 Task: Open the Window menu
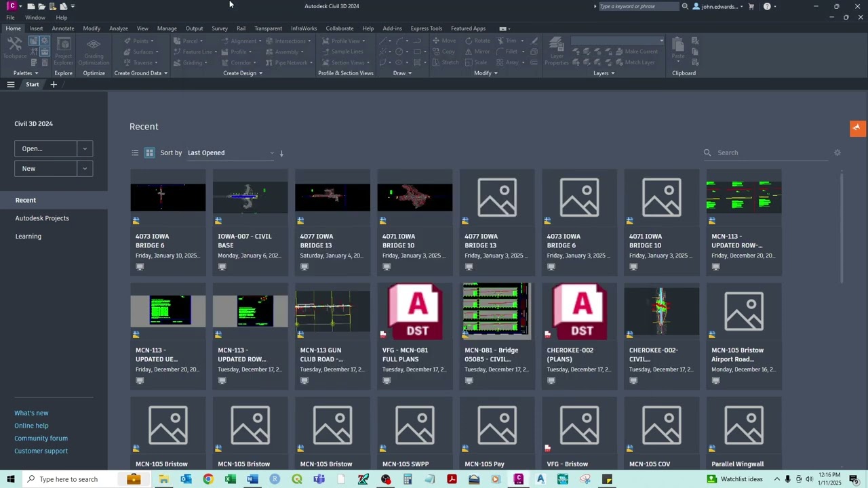(x=35, y=18)
